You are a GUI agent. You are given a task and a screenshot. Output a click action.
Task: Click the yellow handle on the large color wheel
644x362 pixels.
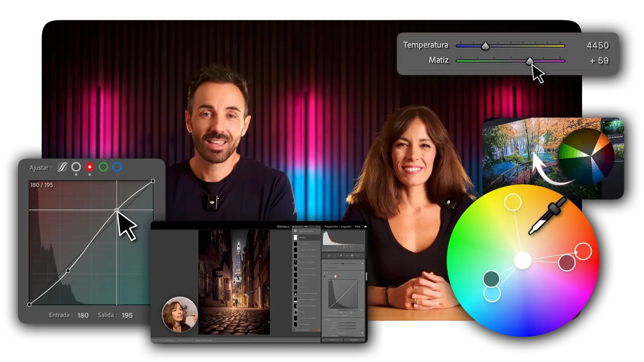(x=513, y=202)
